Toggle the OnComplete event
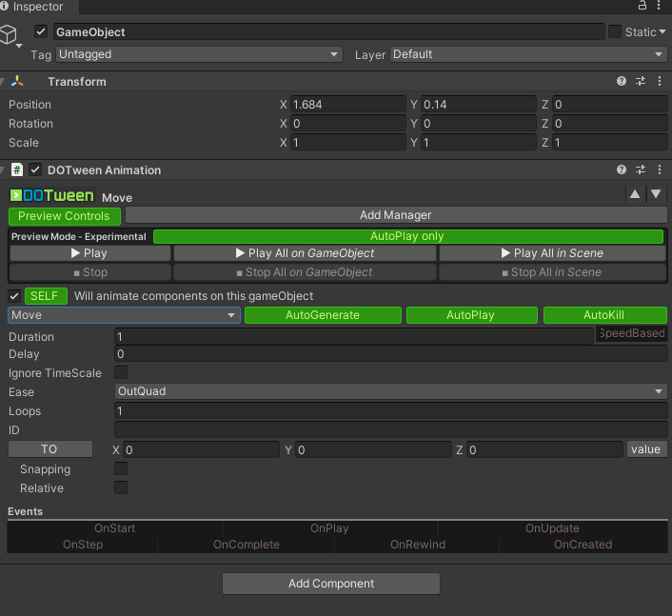This screenshot has width=672, height=616. tap(247, 545)
